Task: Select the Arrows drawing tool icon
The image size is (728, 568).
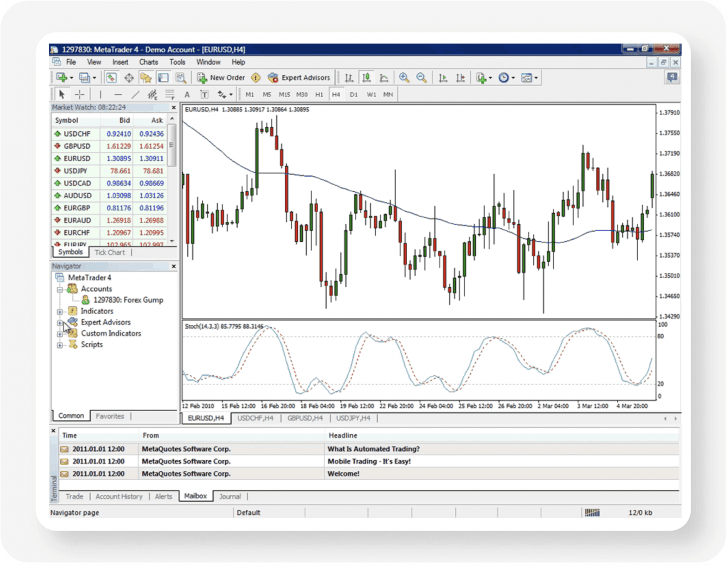Action: (x=222, y=94)
